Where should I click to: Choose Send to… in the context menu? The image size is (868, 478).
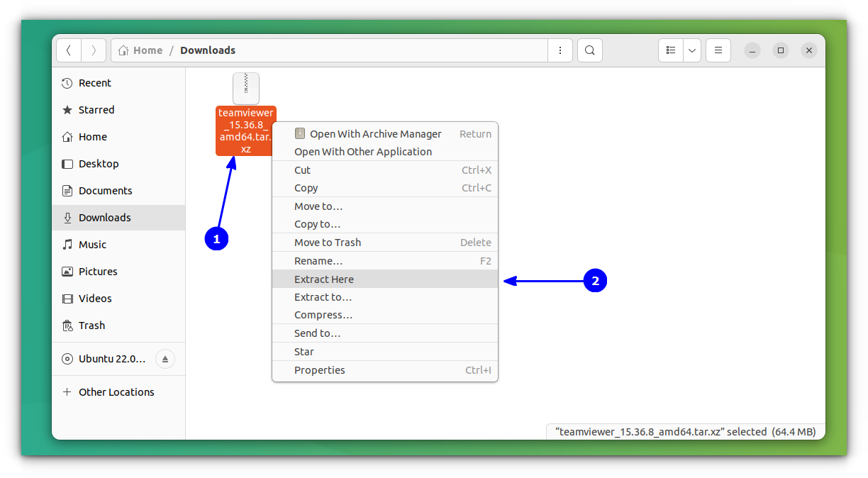(x=385, y=333)
